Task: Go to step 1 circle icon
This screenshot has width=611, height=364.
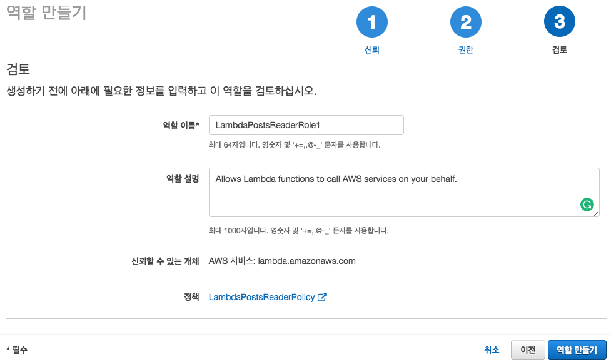Action: (371, 22)
